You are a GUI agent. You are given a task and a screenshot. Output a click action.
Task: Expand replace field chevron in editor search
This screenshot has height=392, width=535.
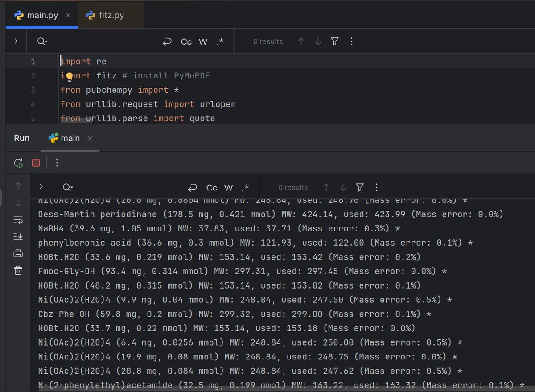point(16,41)
